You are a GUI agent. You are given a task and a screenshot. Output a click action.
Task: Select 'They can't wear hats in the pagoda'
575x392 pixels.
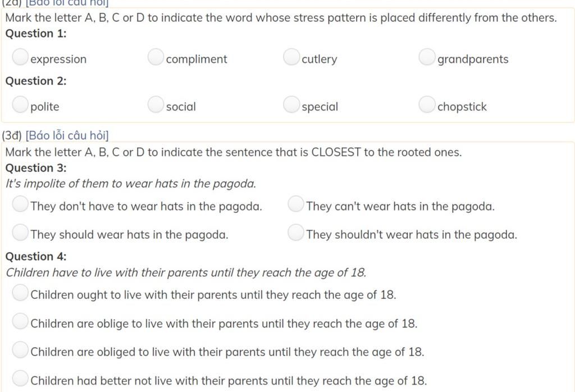tap(296, 204)
